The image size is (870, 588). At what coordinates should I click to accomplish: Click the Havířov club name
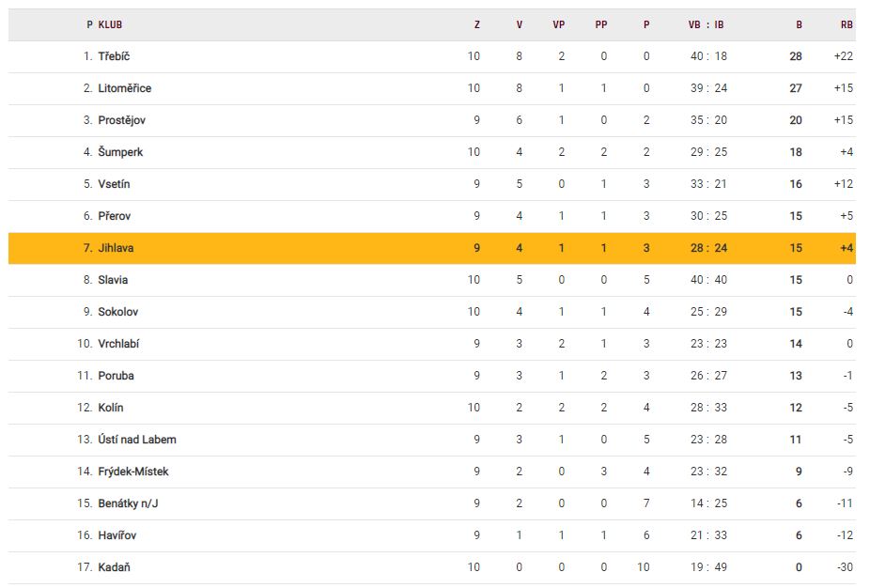click(x=117, y=535)
